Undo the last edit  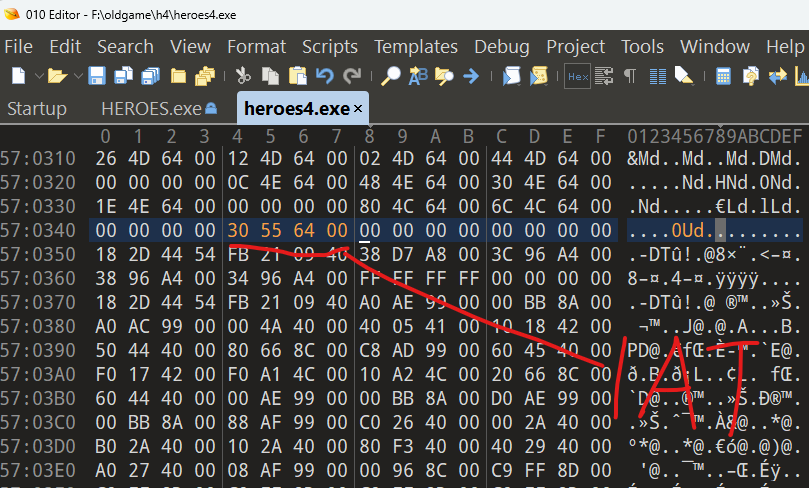click(325, 76)
